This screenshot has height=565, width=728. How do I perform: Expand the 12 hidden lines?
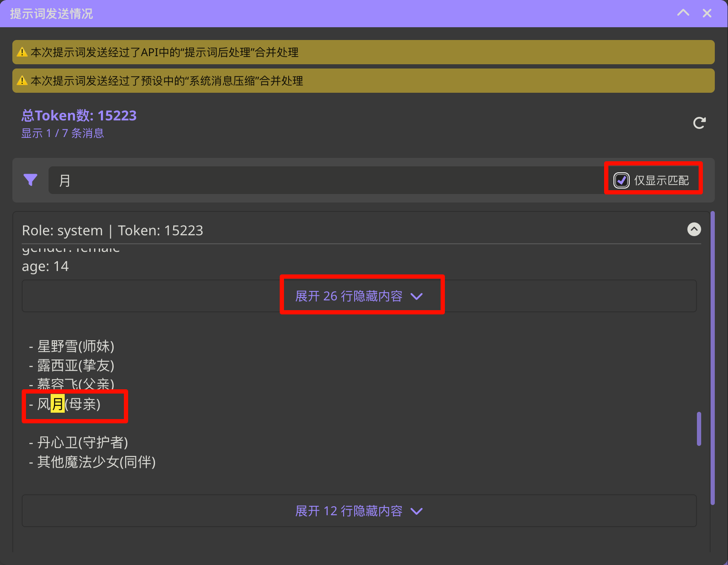[x=349, y=511]
